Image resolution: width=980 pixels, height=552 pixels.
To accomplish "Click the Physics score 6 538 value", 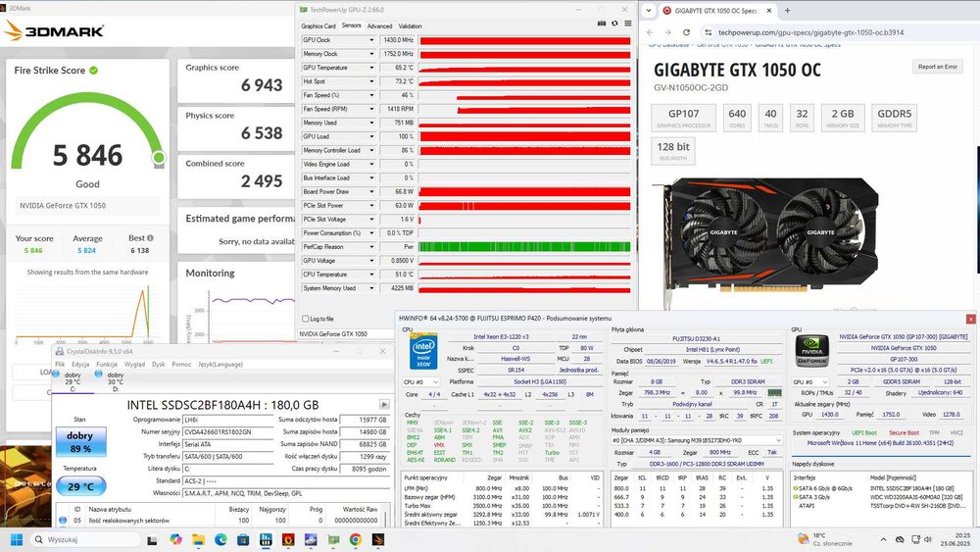I will [262, 133].
